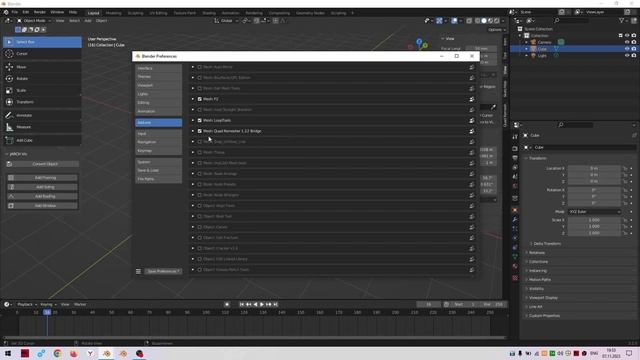The height and width of the screenshot is (360, 640).
Task: Open the rotation Mode XYZ Euler dropdown
Action: pos(594,212)
